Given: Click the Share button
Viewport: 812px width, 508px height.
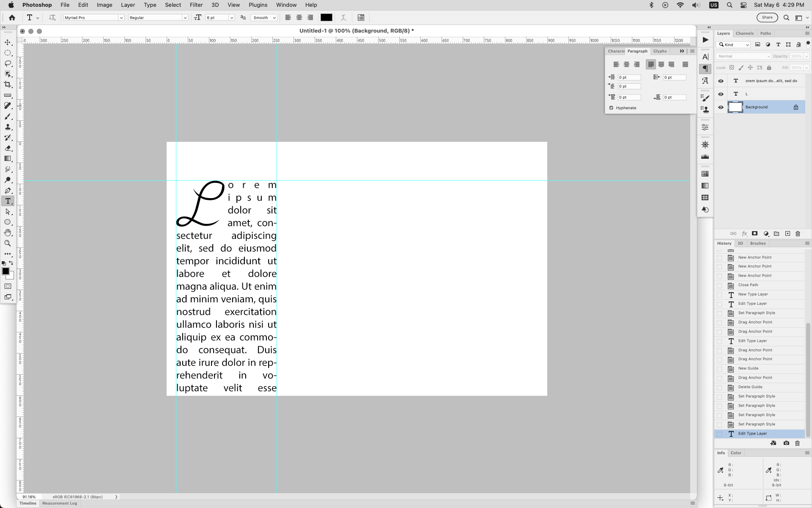Looking at the screenshot, I should 767,17.
